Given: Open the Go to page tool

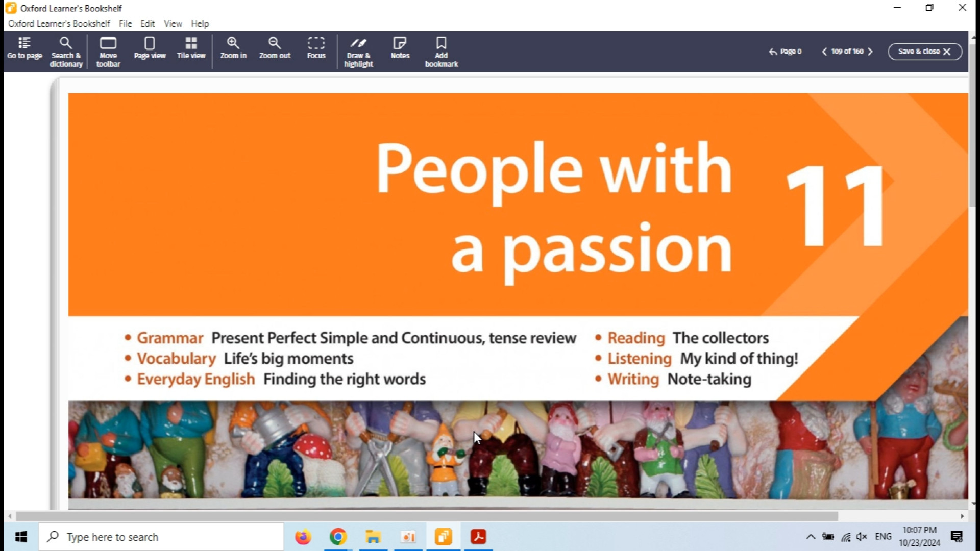Looking at the screenshot, I should point(24,48).
